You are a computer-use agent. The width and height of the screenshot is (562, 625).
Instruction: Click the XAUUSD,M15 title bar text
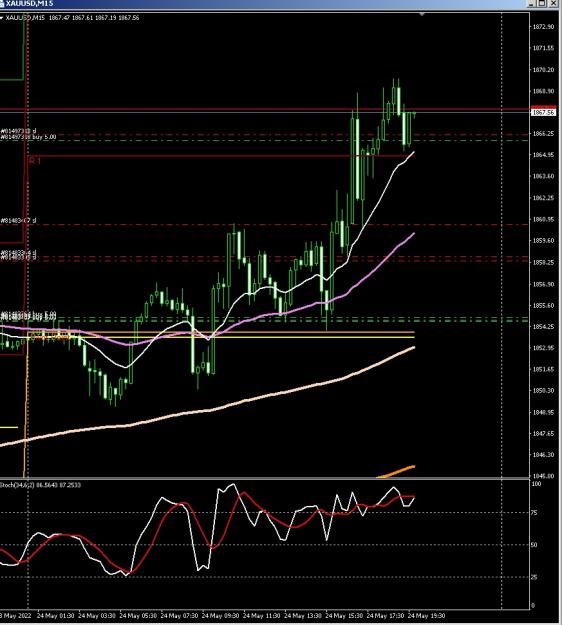pos(29,4)
